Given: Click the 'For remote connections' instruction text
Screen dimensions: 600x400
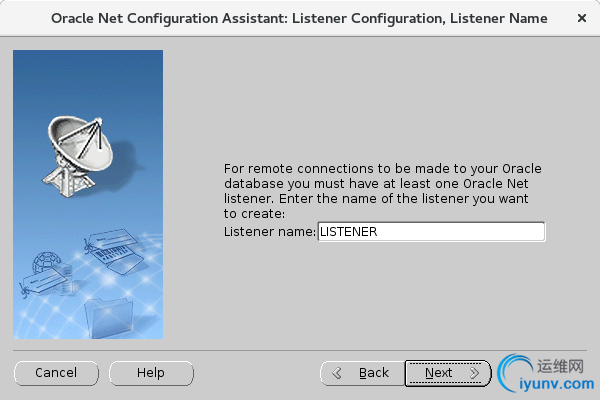Looking at the screenshot, I should [x=383, y=191].
